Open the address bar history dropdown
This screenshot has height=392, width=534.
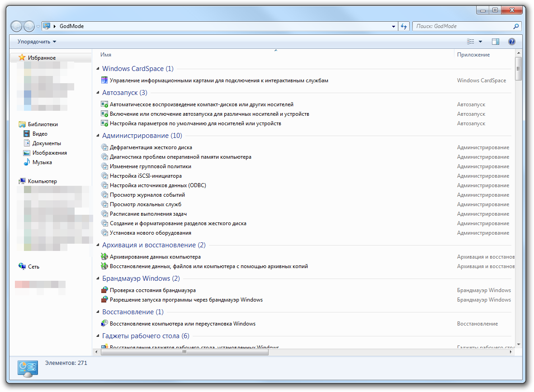393,26
